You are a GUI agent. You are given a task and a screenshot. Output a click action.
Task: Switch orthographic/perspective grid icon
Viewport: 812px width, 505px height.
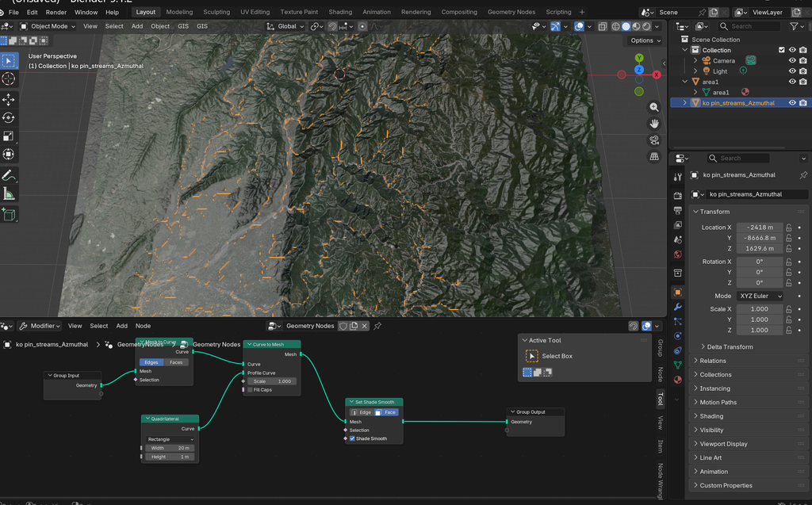click(x=654, y=157)
